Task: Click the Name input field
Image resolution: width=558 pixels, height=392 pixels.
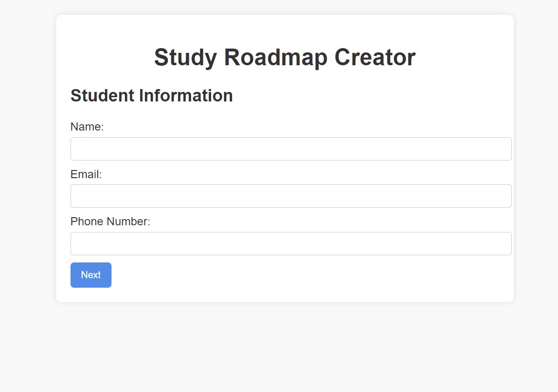Action: point(291,149)
